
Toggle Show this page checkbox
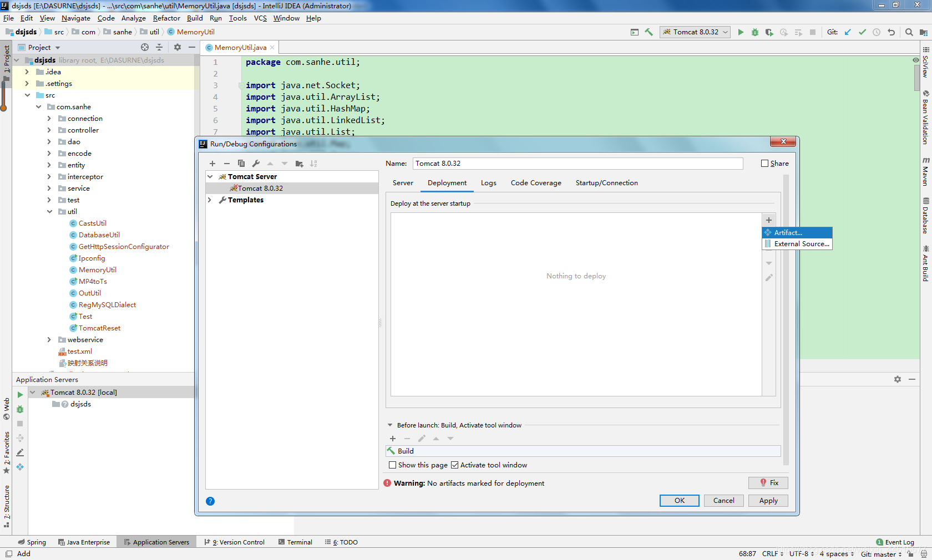393,465
